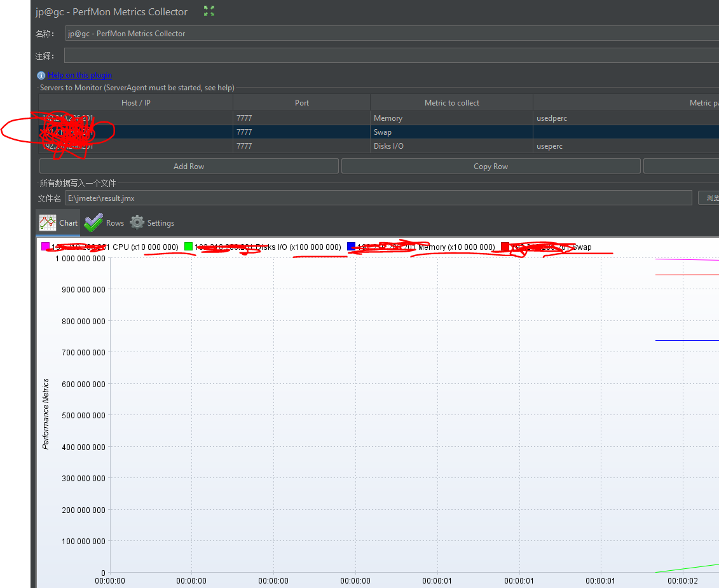Screen dimensions: 719x588
Task: Click the Swap metric cell
Action: tap(451, 132)
